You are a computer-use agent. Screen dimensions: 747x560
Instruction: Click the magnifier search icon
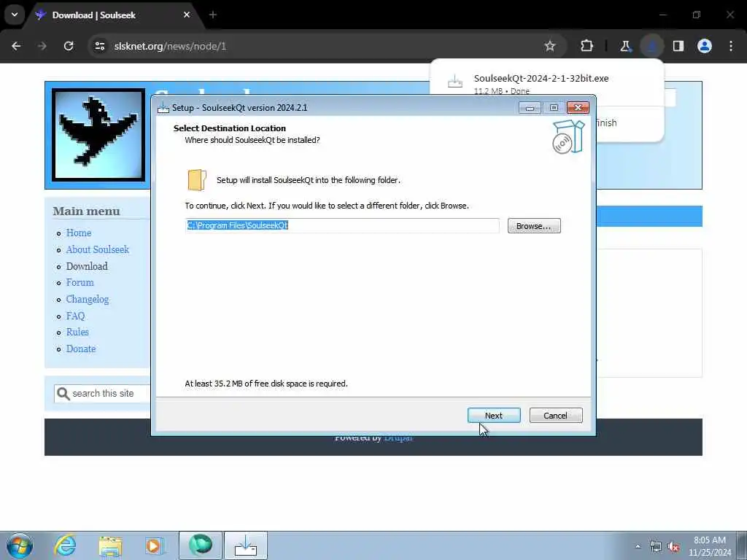click(x=63, y=394)
